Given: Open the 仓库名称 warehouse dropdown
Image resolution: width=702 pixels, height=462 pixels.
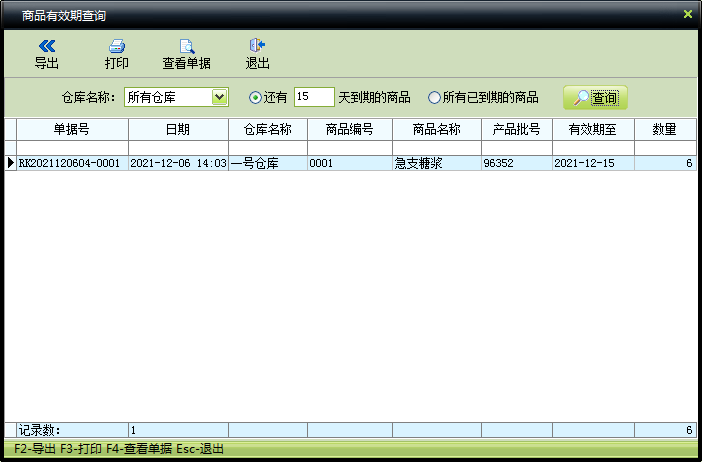Looking at the screenshot, I should coord(219,97).
